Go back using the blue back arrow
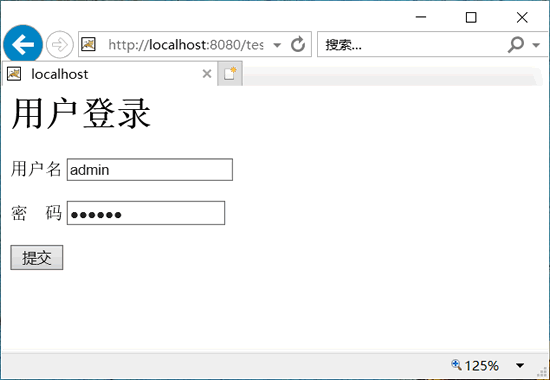 tap(23, 45)
